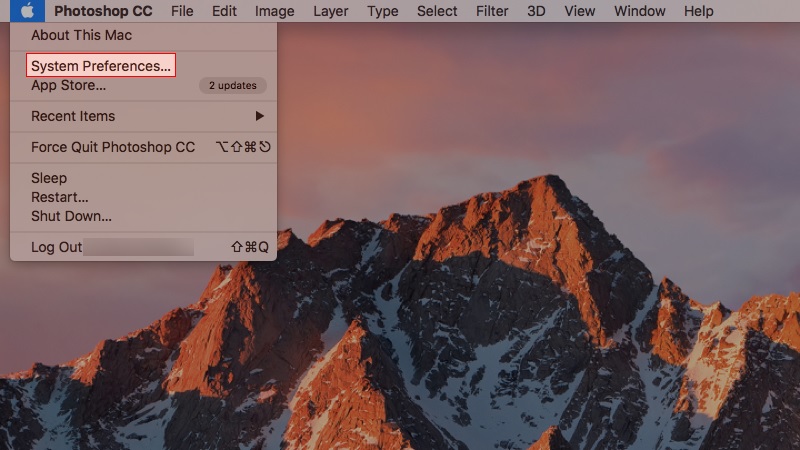Viewport: 800px width, 450px height.
Task: Open the Layer menu
Action: pos(331,11)
